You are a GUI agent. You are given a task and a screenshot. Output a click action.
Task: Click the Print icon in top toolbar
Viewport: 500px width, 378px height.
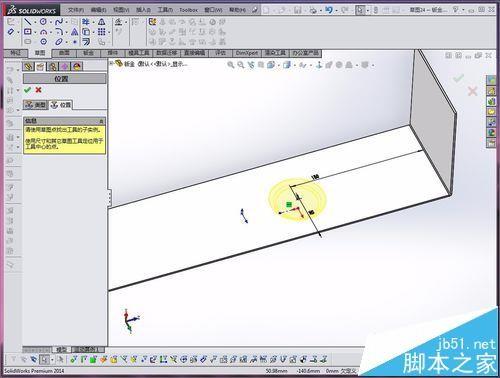tap(313, 10)
